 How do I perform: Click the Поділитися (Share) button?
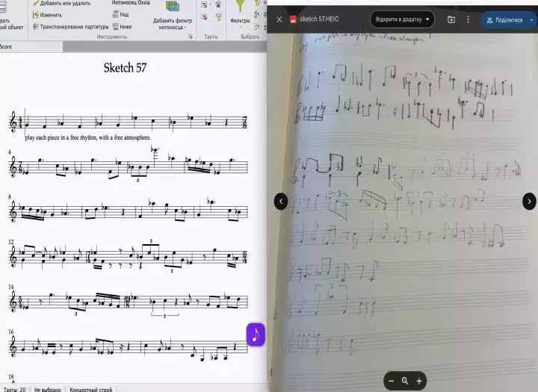point(504,19)
